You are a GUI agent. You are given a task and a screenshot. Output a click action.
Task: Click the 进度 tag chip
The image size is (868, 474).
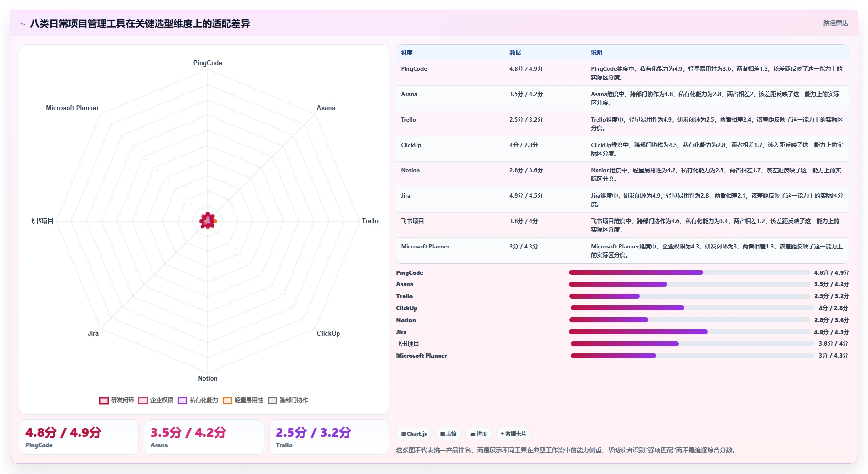479,434
